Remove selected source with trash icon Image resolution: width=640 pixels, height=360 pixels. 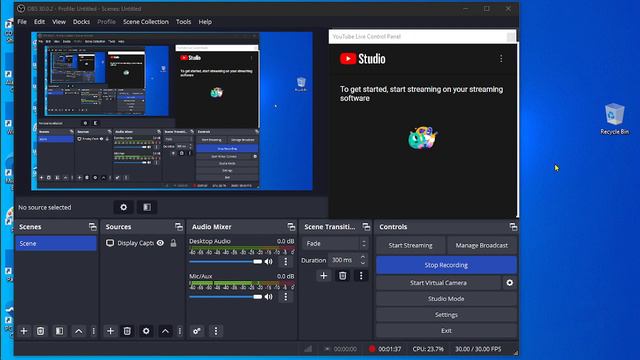coord(127,331)
